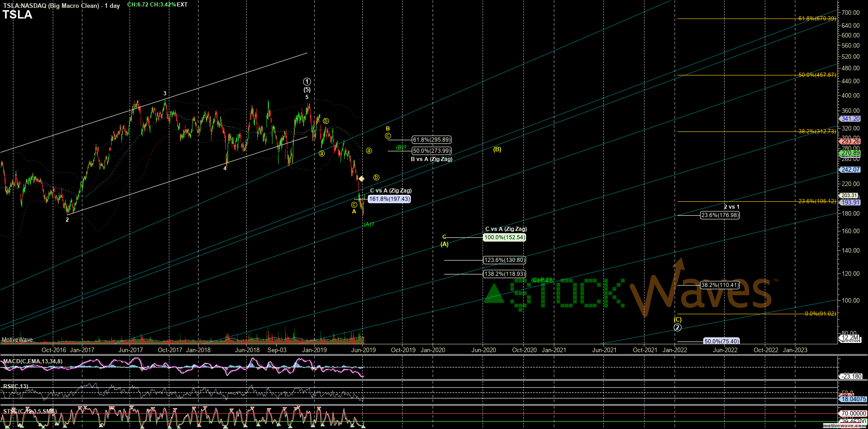Screen dimensions: 868x429
Task: Select the "2 vs 1" study label
Action: (x=732, y=207)
